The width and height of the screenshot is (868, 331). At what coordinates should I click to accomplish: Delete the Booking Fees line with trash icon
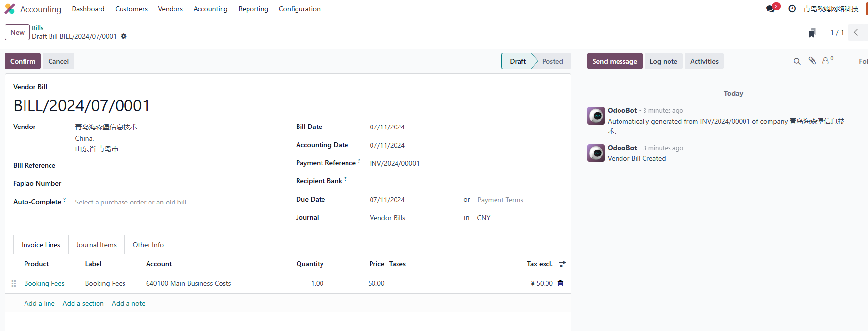pos(560,283)
